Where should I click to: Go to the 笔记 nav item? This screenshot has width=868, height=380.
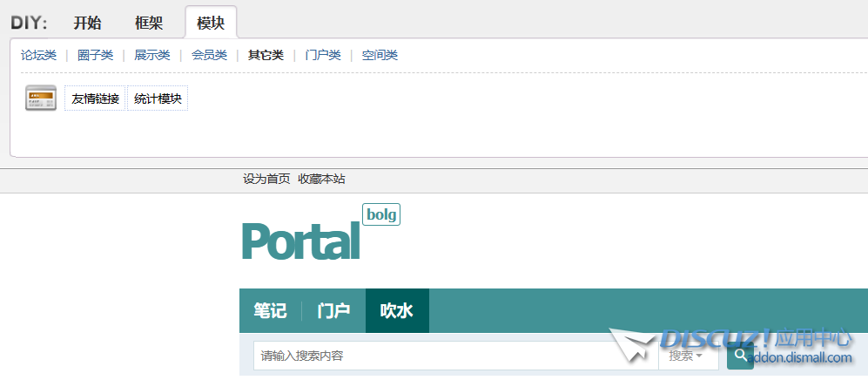pos(270,311)
